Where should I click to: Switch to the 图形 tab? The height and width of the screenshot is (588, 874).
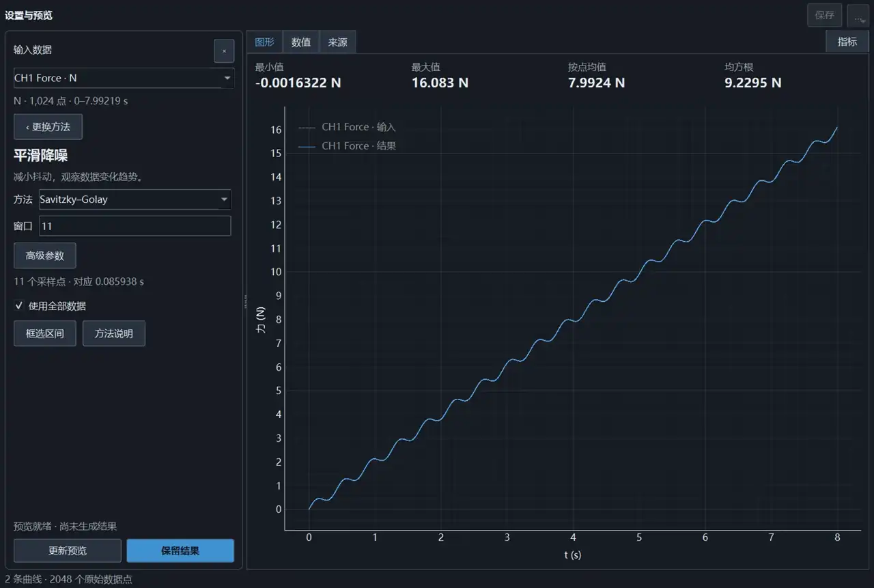(264, 42)
